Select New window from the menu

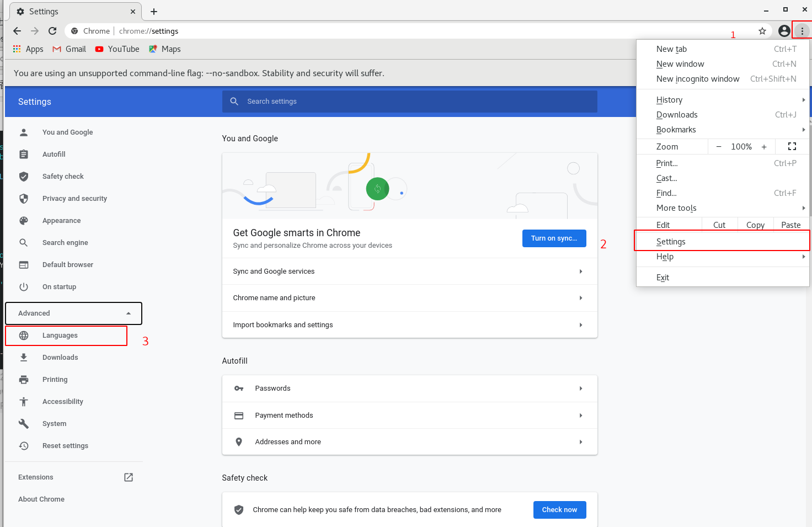click(723, 64)
